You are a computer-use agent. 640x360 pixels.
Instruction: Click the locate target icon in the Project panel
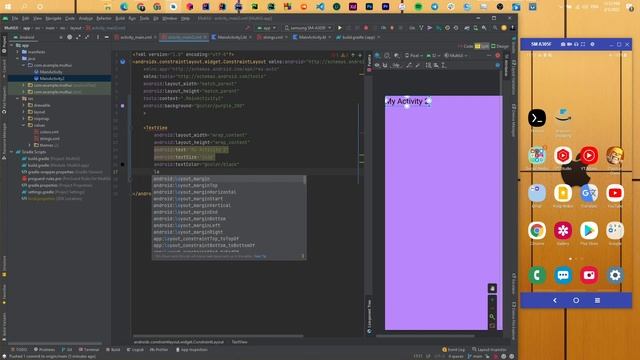(69, 37)
